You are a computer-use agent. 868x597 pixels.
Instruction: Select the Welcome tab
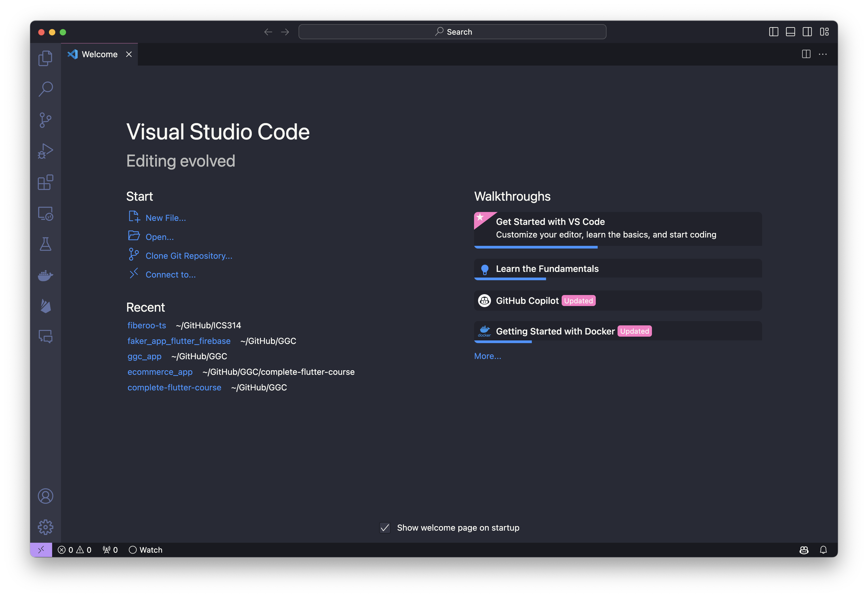(99, 54)
